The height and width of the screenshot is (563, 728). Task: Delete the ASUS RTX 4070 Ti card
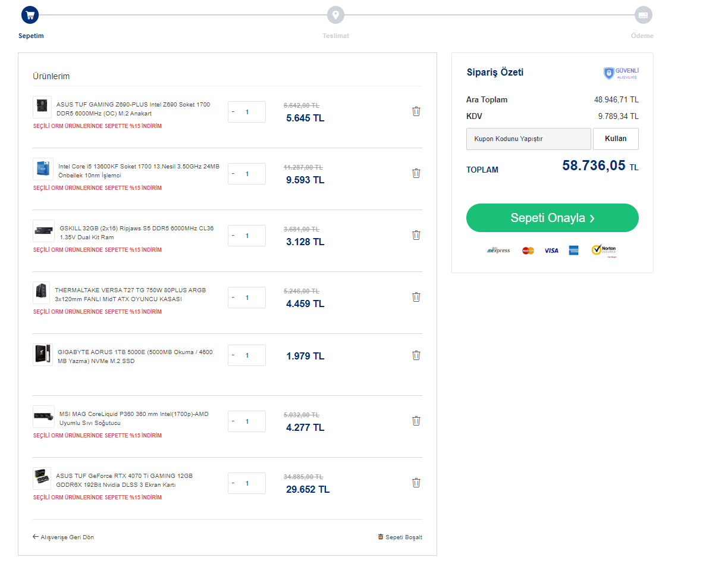[416, 483]
